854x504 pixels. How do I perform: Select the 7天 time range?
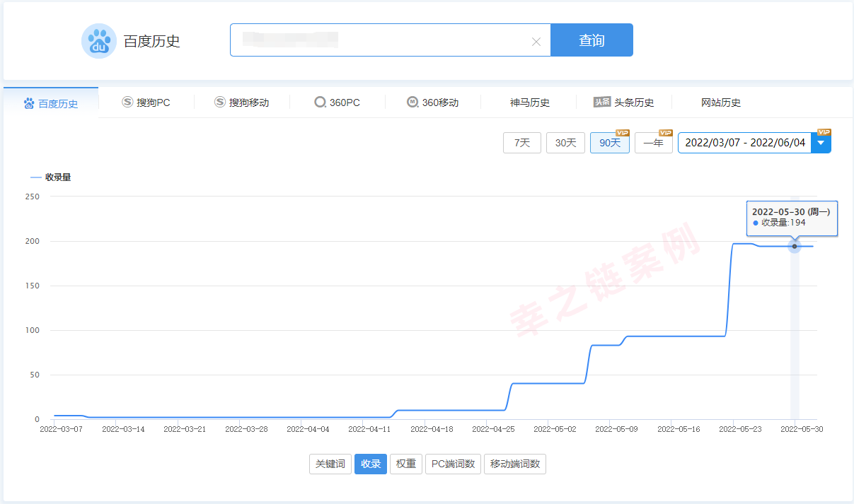point(521,143)
